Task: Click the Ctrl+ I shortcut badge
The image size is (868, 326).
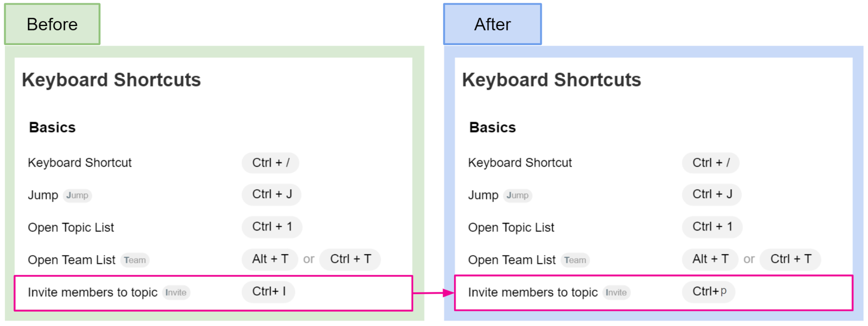Action: pos(269,291)
